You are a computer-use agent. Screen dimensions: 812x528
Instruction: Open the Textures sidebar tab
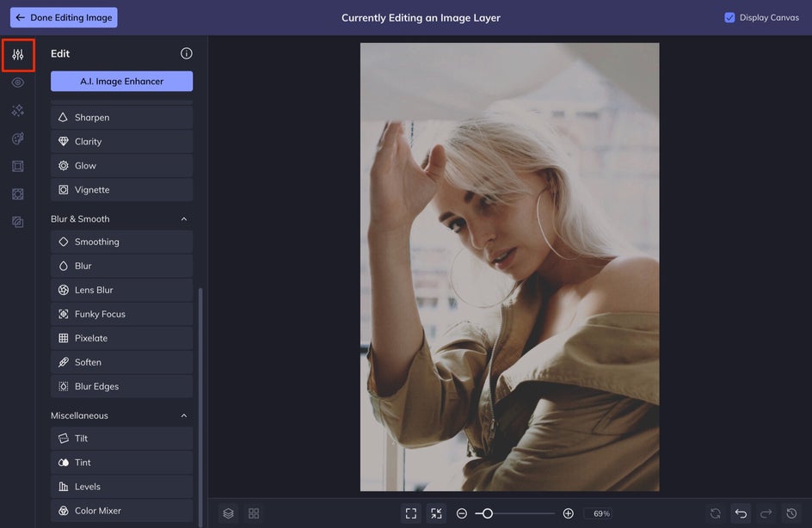17,222
